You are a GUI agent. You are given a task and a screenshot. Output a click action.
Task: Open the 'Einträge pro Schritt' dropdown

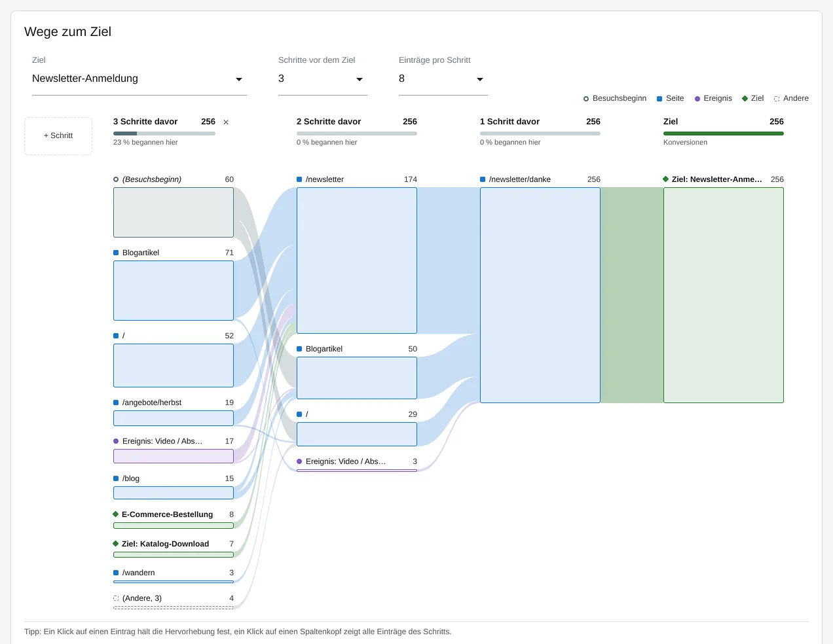(443, 79)
